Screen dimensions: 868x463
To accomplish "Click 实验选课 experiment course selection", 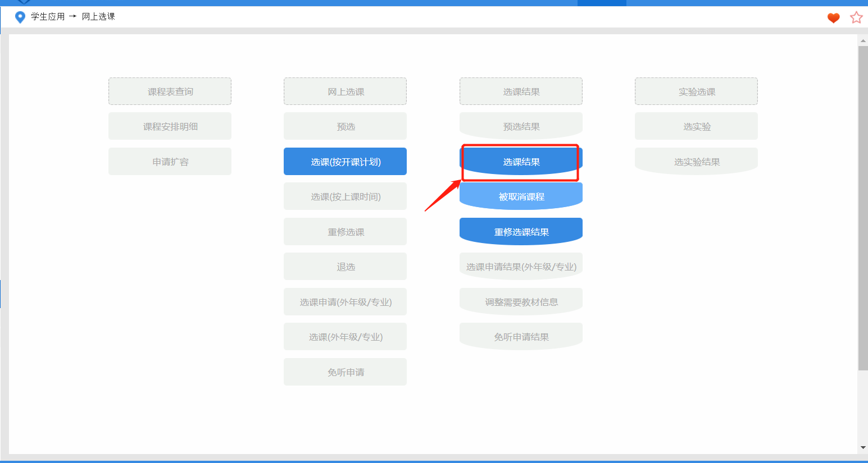I will (696, 91).
